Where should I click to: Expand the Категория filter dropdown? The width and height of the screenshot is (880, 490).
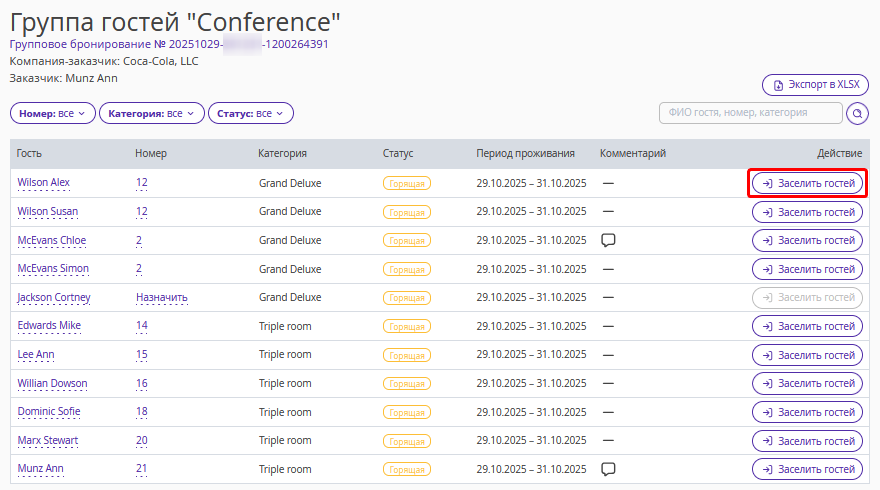point(152,114)
